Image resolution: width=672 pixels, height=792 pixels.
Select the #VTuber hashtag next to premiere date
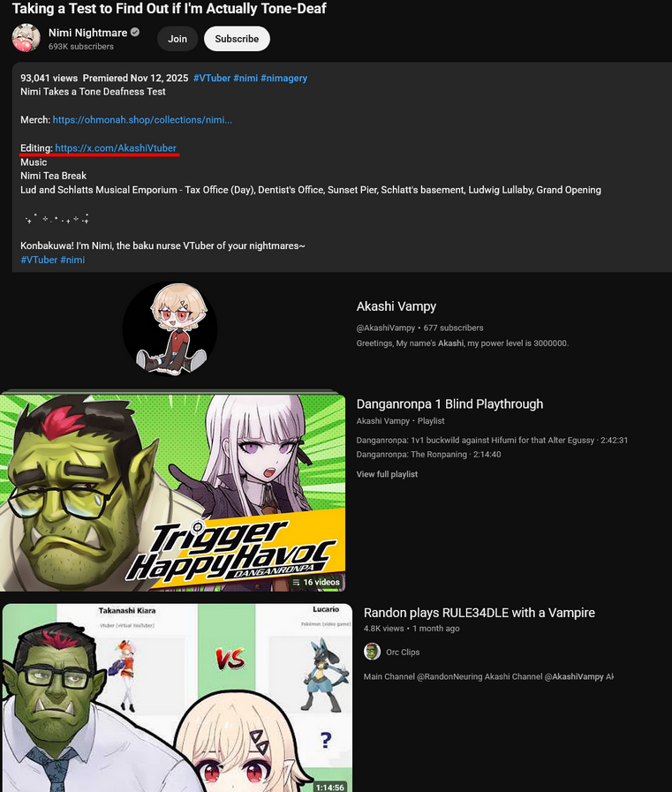point(212,78)
